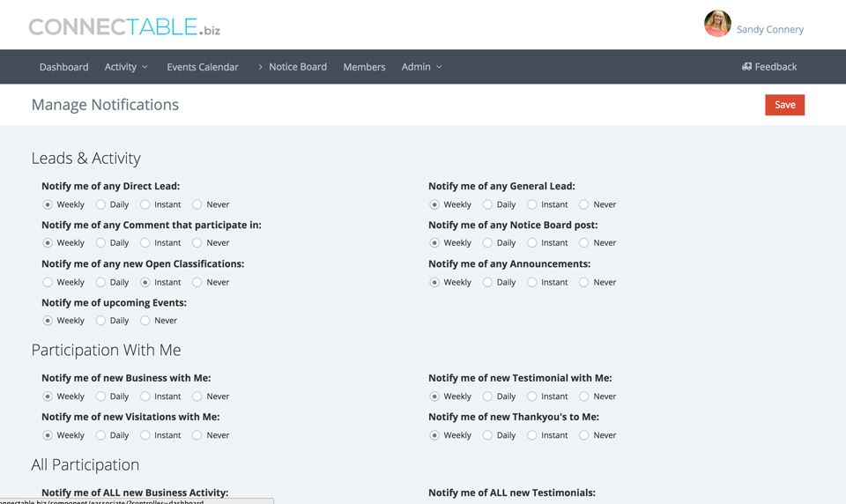Image resolution: width=846 pixels, height=504 pixels.
Task: Set Direct Lead notification to Daily
Action: coord(100,204)
